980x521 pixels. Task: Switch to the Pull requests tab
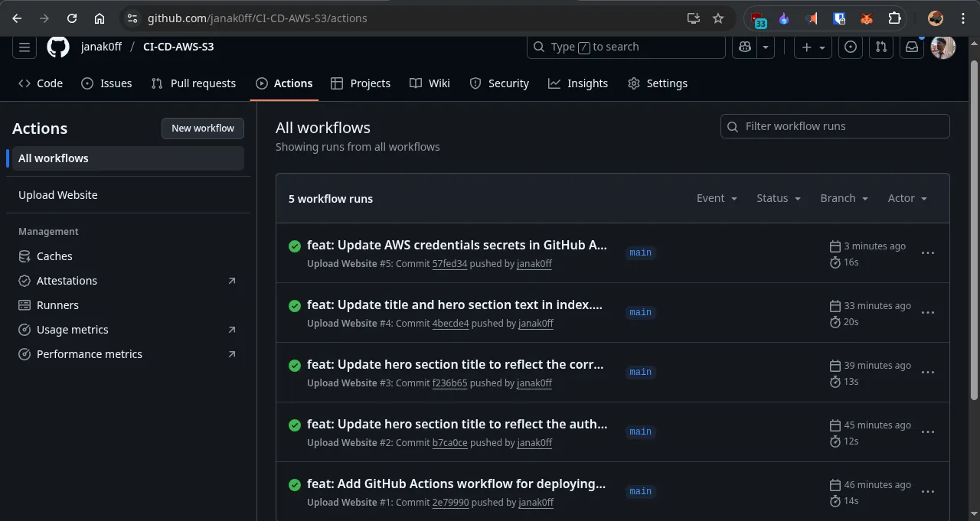point(194,83)
